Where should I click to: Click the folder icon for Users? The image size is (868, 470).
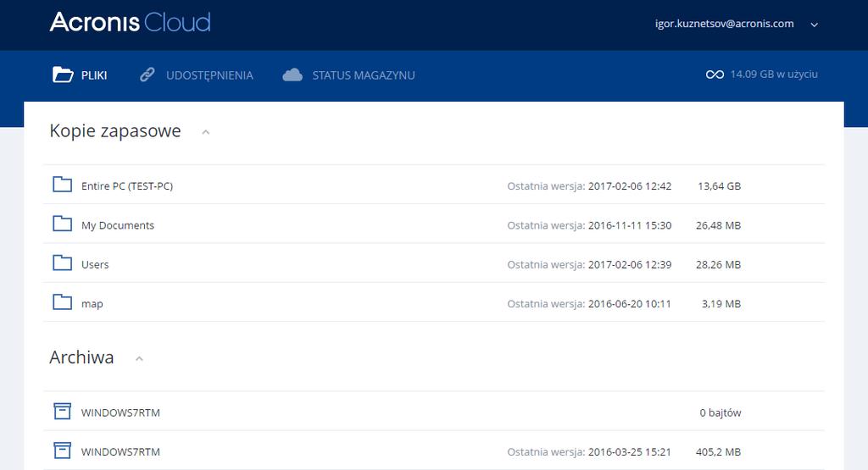pyautogui.click(x=62, y=263)
